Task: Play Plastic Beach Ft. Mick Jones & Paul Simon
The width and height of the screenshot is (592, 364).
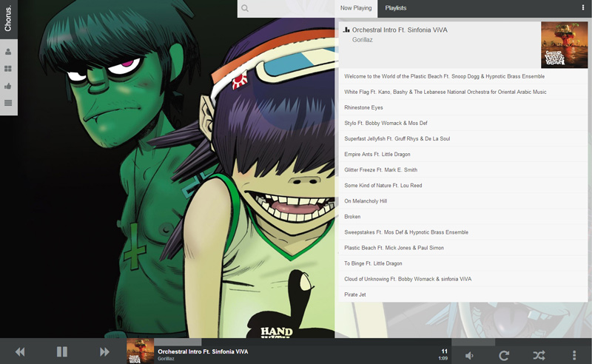Action: coord(463,248)
